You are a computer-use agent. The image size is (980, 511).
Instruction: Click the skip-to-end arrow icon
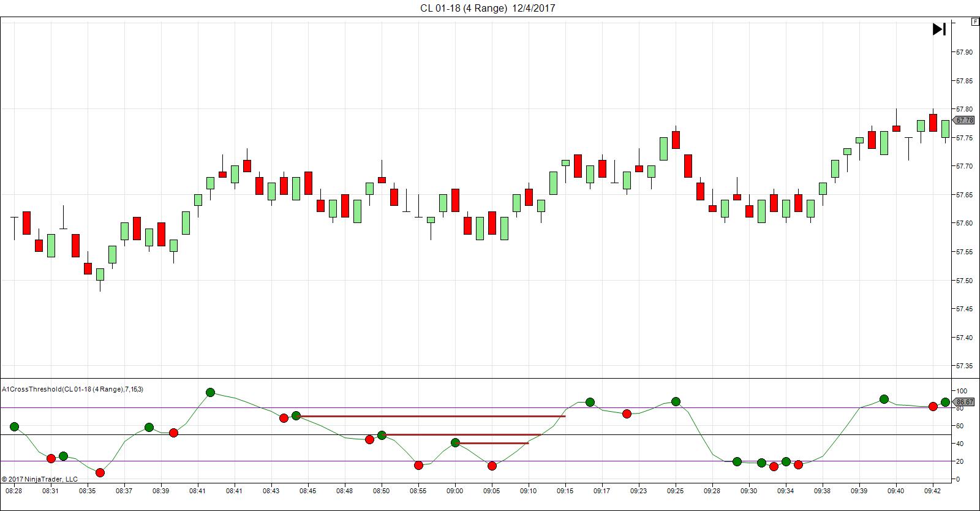tap(940, 29)
